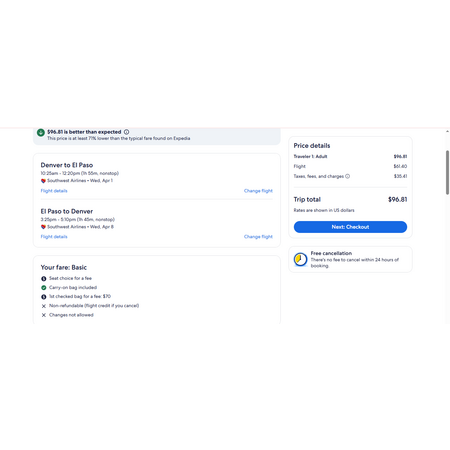Screen dimensions: 450x450
Task: Click green check icon for Carry-on bag included
Action: 44,288
